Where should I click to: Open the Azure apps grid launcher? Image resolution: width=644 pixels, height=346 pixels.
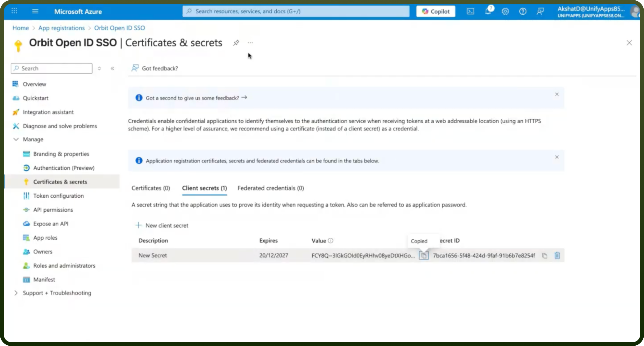coord(14,11)
